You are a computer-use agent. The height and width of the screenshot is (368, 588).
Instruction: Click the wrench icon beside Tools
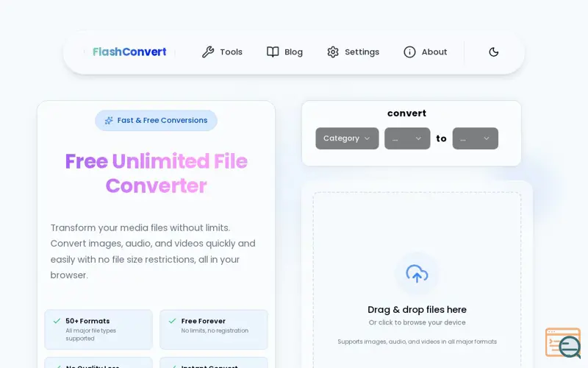click(208, 52)
